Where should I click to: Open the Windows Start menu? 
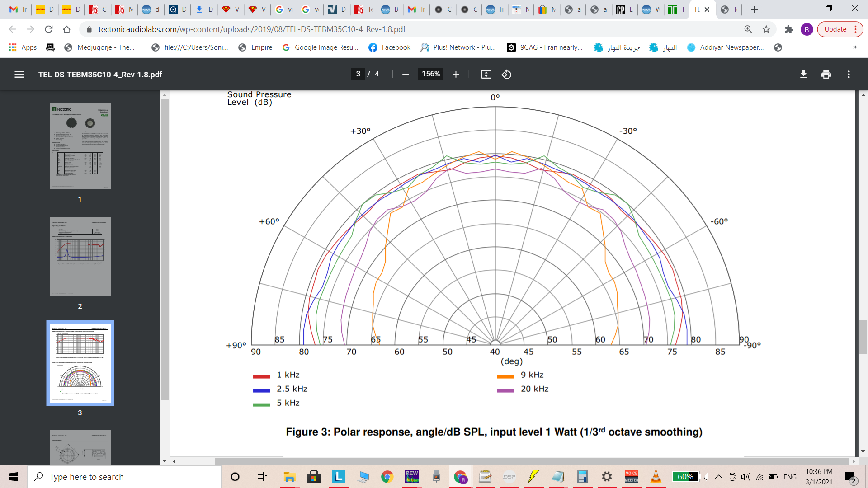pyautogui.click(x=14, y=477)
